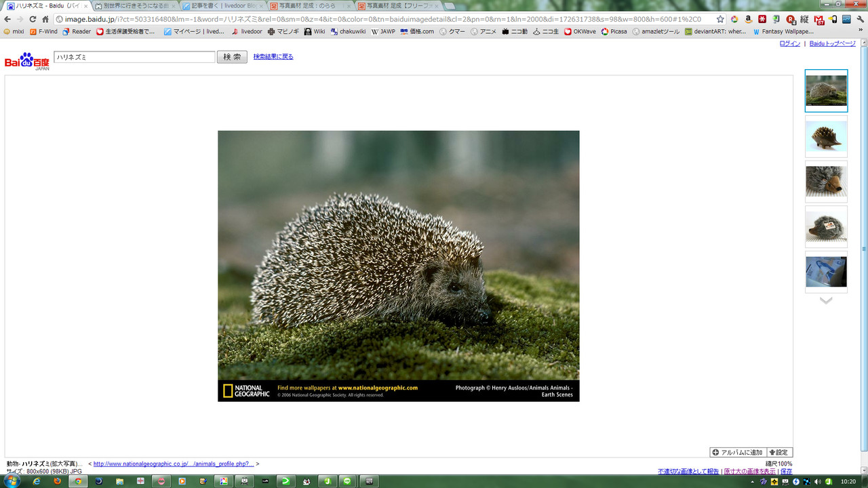Click the 検索 search button
Viewport: 868px width, 488px height.
click(232, 57)
